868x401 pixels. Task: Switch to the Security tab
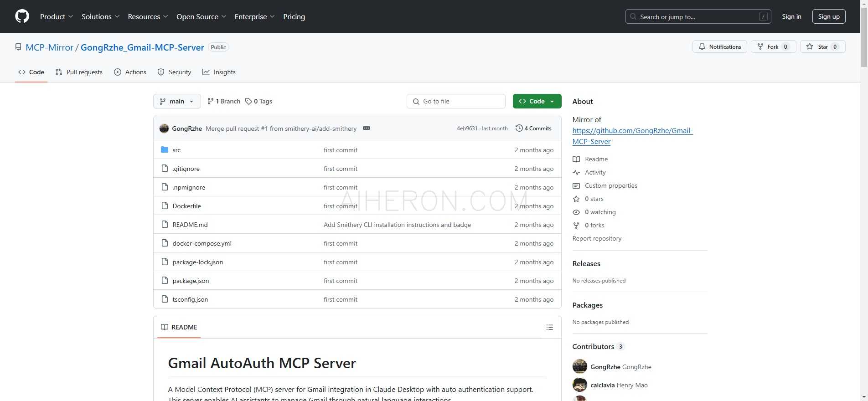click(174, 72)
